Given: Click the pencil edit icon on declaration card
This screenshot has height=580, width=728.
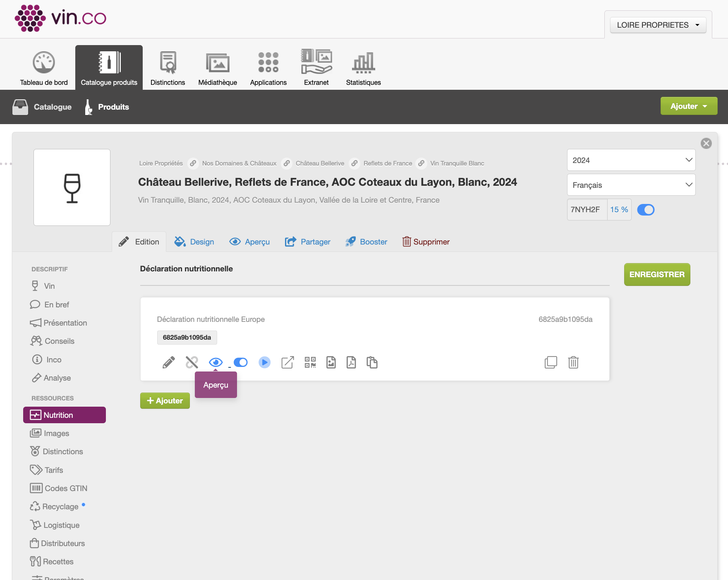Looking at the screenshot, I should (x=168, y=362).
